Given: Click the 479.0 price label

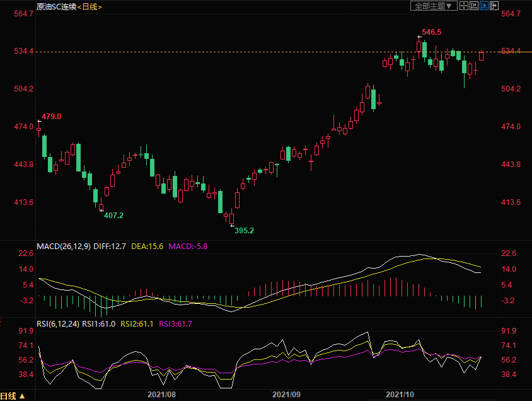Looking at the screenshot, I should pos(51,116).
